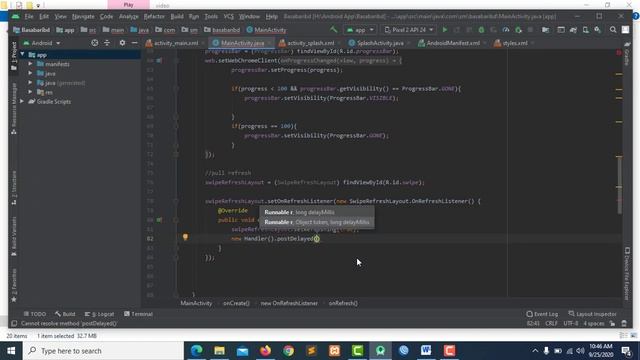Start debugging with the Debug bug icon

coord(481,30)
